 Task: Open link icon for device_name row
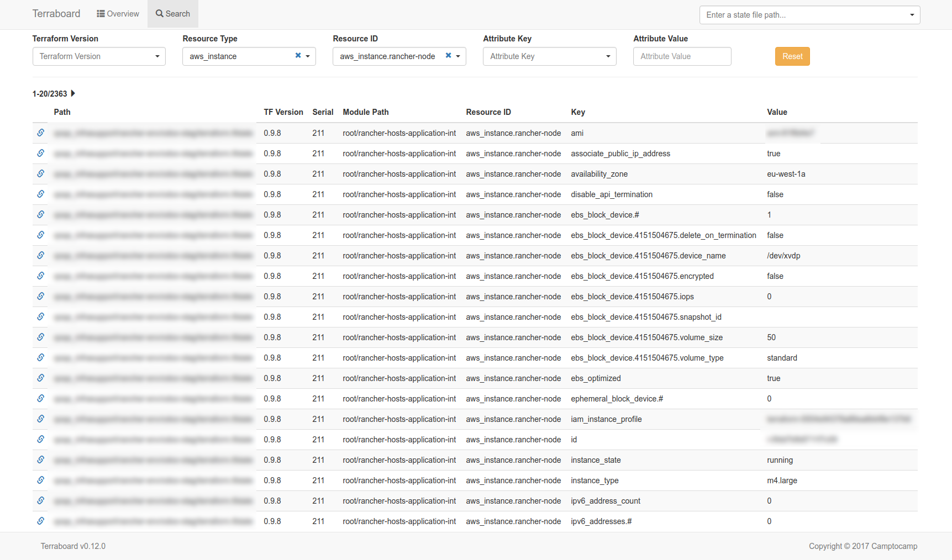pyautogui.click(x=40, y=255)
